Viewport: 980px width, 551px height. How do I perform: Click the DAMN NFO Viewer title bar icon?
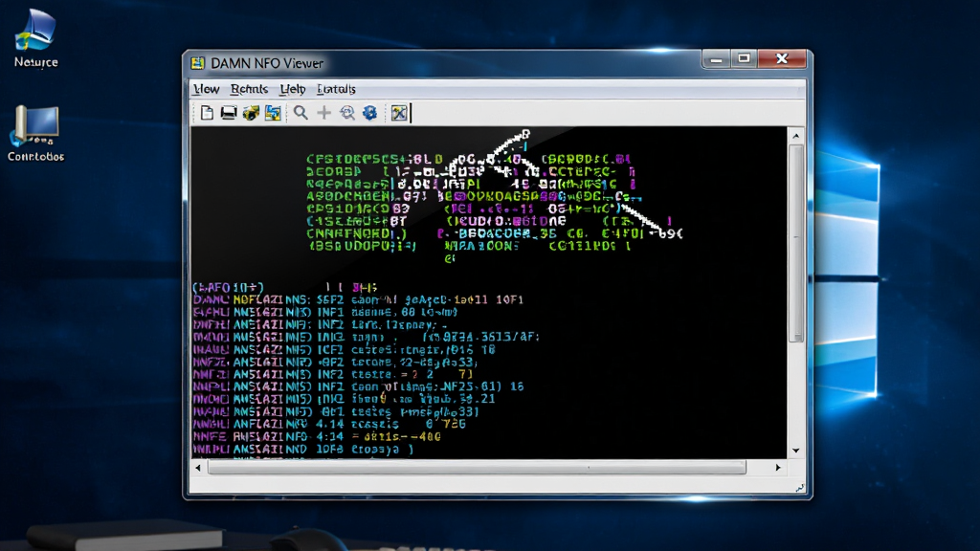pos(198,63)
